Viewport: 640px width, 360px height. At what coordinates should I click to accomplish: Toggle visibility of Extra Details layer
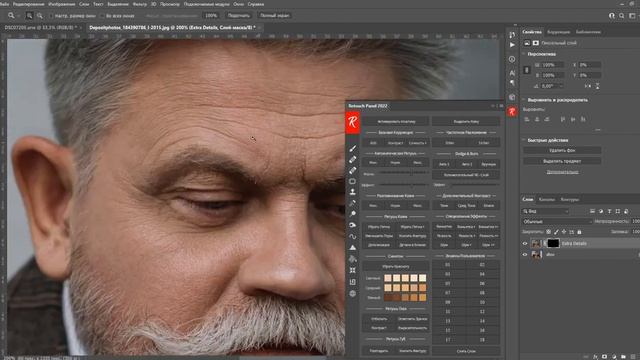pyautogui.click(x=525, y=243)
